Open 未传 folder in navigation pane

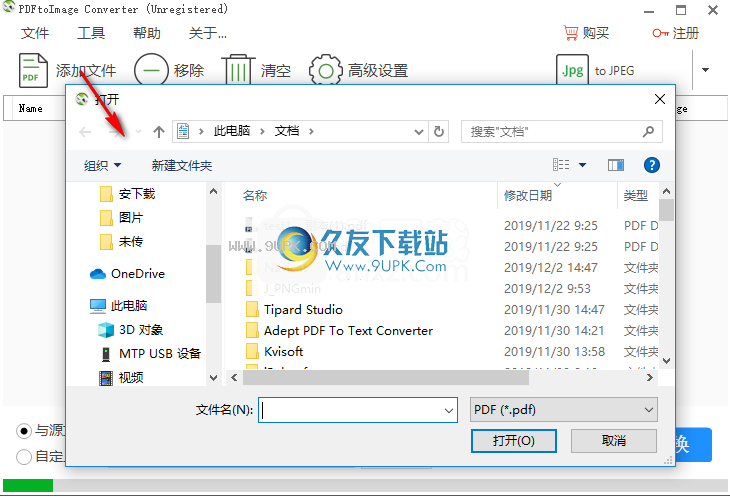(121, 242)
